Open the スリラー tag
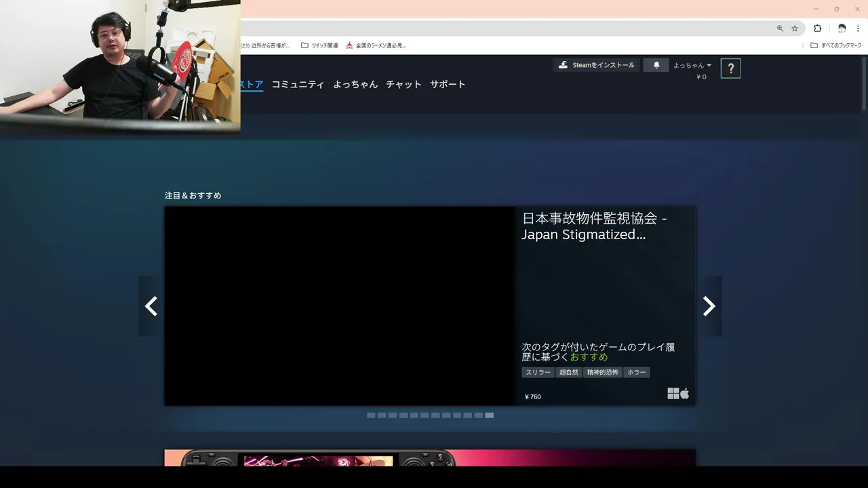868x488 pixels. coord(538,372)
